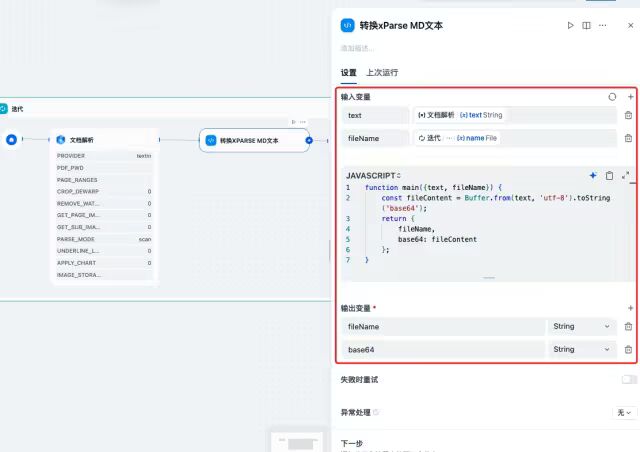Toggle the 失败时重试 retry switch
The height and width of the screenshot is (452, 640).
coord(629,380)
